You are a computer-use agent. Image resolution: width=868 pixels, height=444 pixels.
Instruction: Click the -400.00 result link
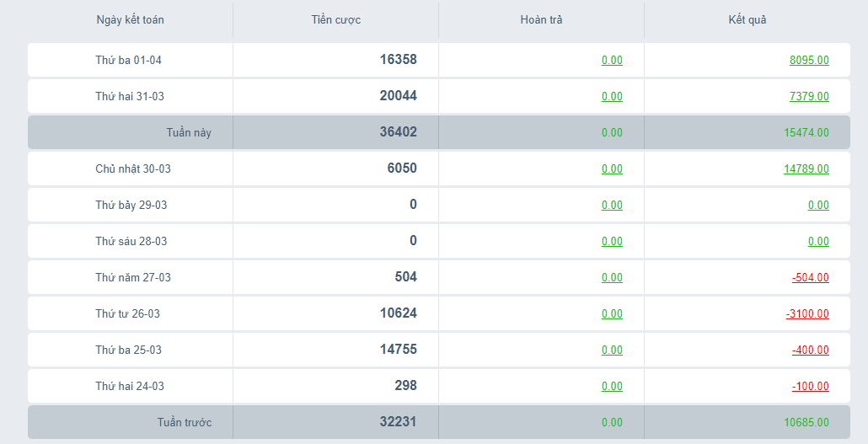tap(810, 350)
